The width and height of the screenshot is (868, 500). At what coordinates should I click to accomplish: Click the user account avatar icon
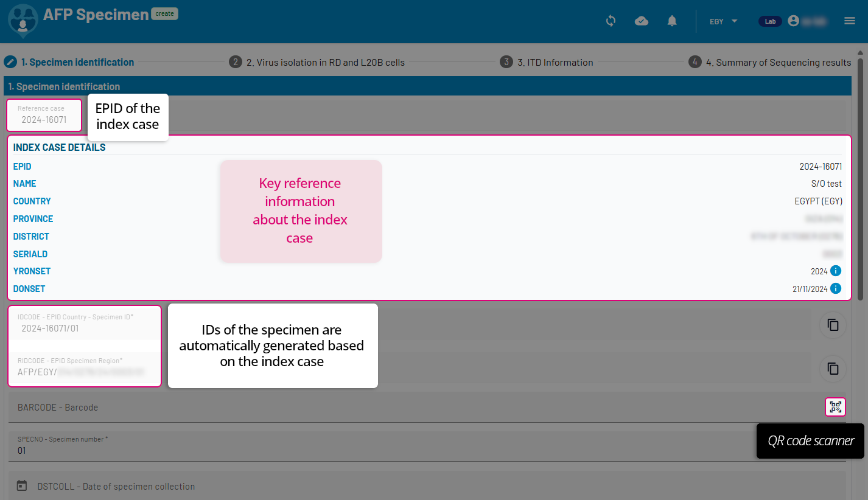tap(793, 21)
